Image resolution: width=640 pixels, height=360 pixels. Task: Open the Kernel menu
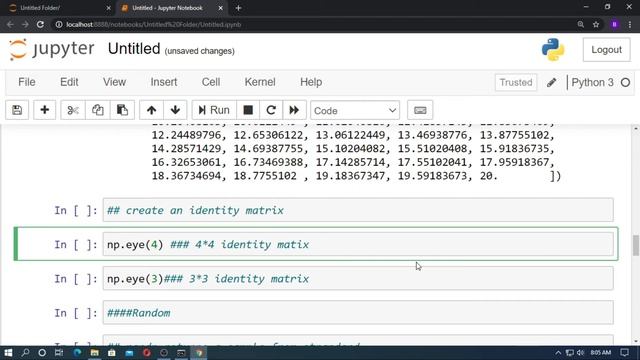[x=260, y=82]
